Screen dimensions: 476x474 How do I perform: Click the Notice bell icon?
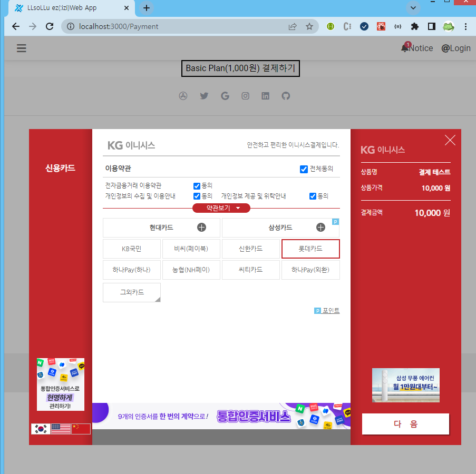pyautogui.click(x=405, y=47)
